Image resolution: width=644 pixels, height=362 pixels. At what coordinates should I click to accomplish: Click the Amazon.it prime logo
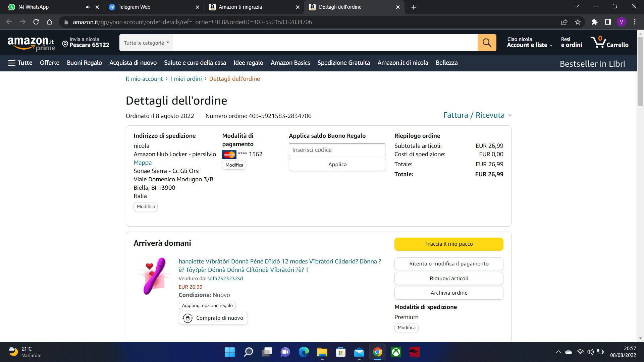coord(31,44)
